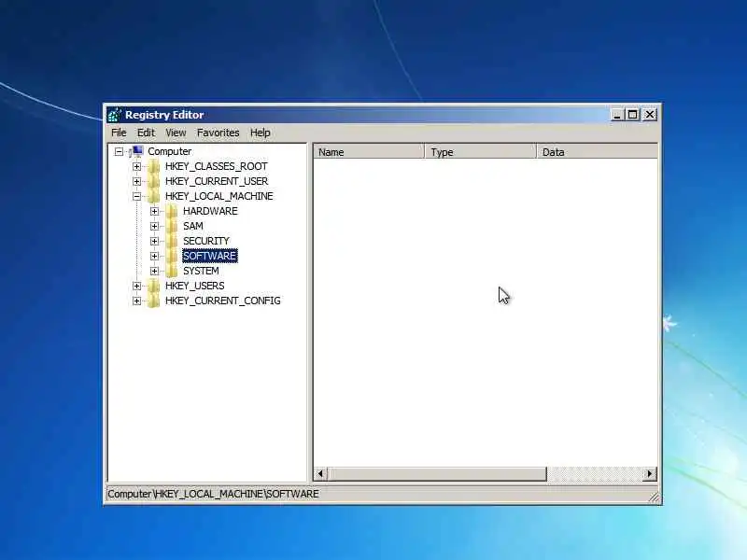The image size is (747, 560).
Task: Expand the HKEY_USERS key
Action: [136, 286]
